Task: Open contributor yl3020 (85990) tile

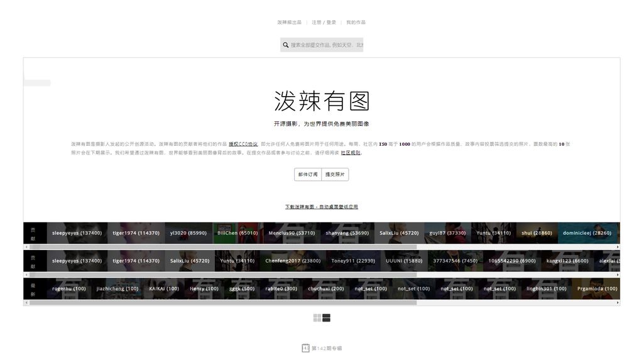Action: click(x=188, y=233)
